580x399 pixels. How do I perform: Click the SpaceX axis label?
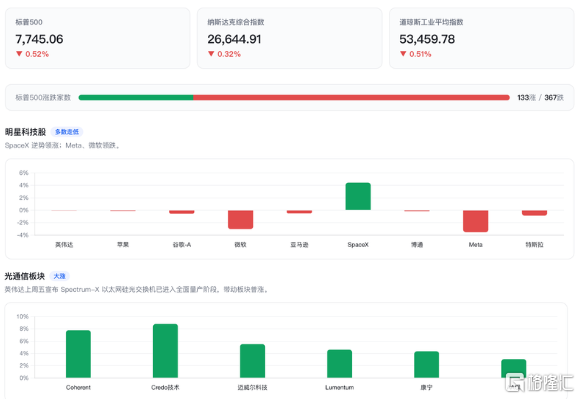coord(358,245)
